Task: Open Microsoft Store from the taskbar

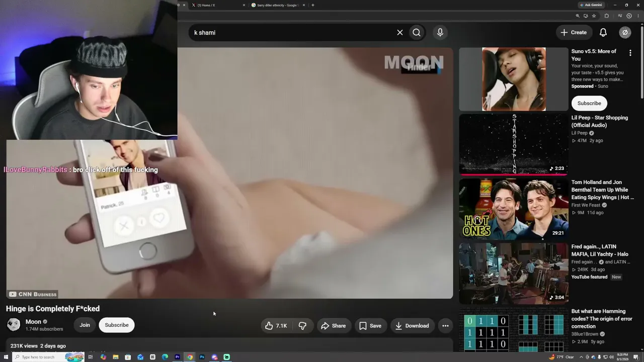Action: tap(128, 357)
